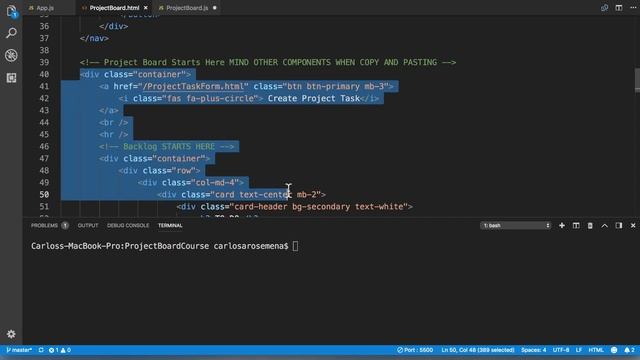This screenshot has width=640, height=360.
Task: Open the Search view in activity bar
Action: pos(11,33)
